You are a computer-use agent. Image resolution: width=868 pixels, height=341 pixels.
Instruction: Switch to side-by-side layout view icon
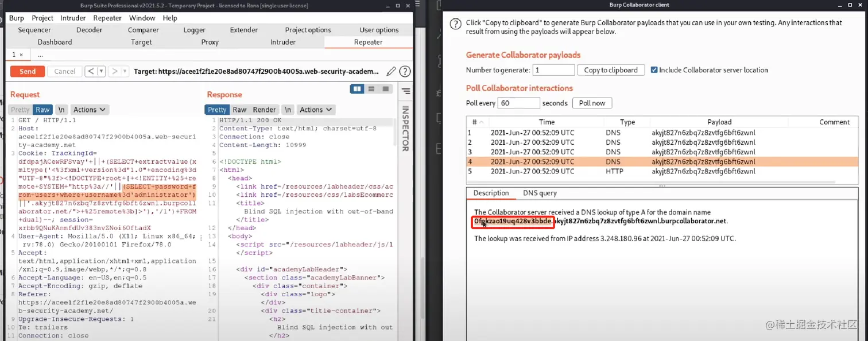358,89
